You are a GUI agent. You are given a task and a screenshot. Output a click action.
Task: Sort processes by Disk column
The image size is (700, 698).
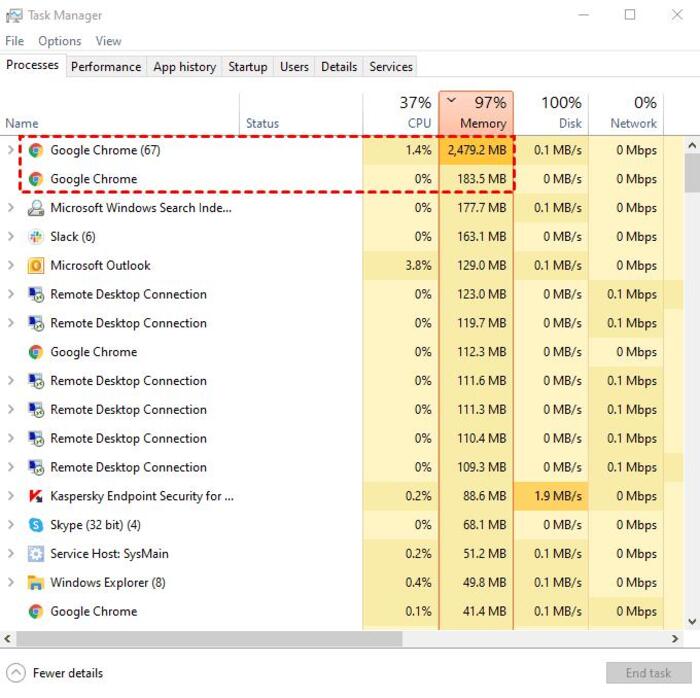551,114
